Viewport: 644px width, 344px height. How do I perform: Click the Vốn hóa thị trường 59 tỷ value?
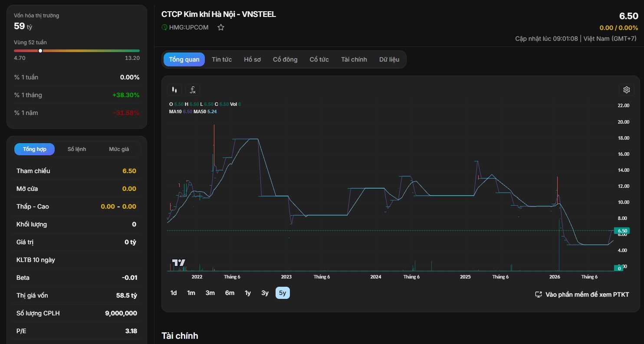[23, 26]
